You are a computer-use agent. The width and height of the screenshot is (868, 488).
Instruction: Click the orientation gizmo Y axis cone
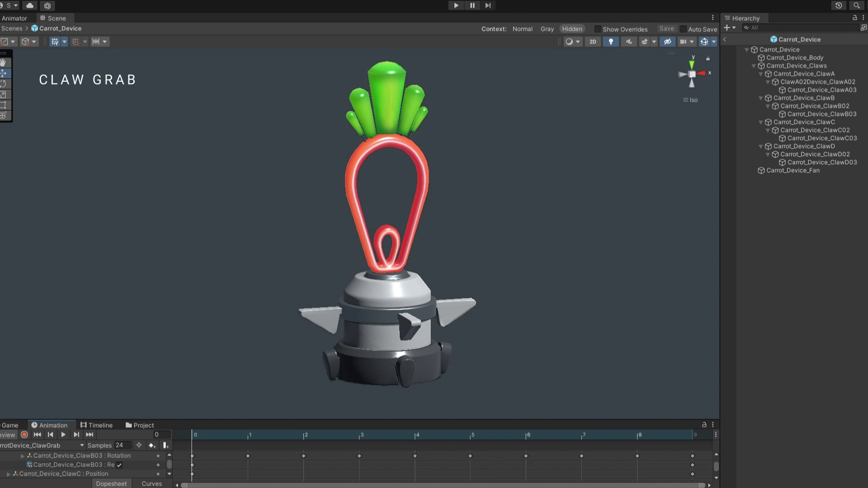(692, 65)
